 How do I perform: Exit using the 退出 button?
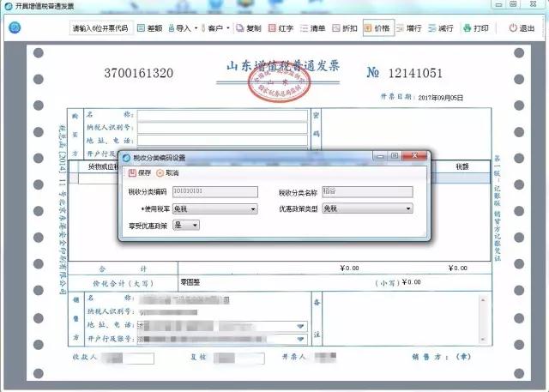(x=522, y=28)
